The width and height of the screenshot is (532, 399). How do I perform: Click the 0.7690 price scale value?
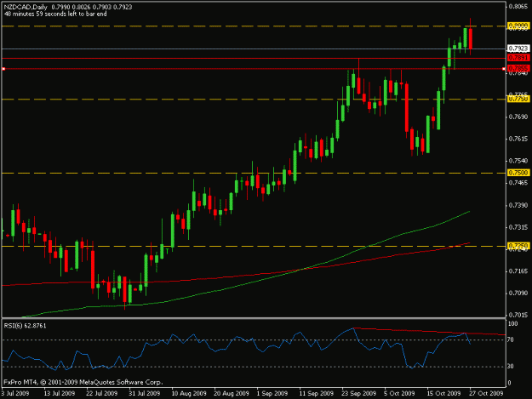[518, 117]
